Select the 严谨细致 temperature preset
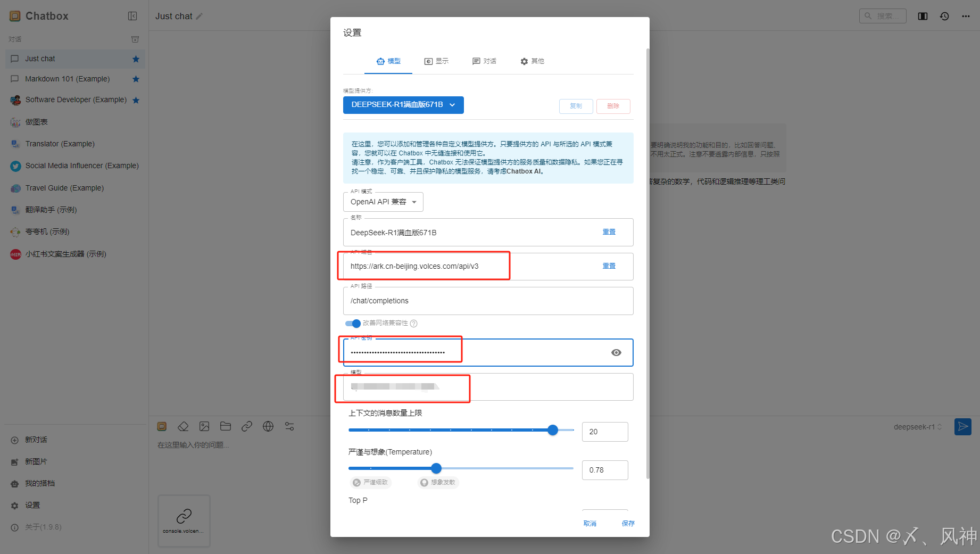Screen dimensions: 980x554 click(371, 483)
